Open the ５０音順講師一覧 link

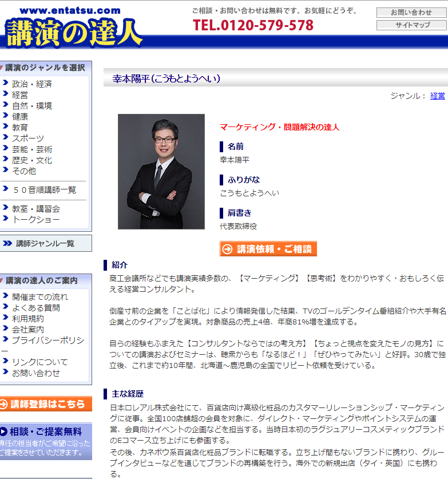[x=44, y=189]
